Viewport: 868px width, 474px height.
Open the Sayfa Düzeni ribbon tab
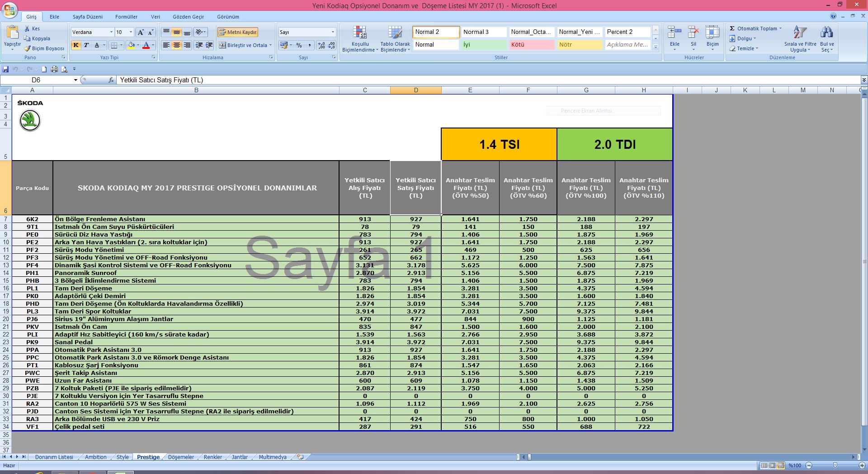[88, 17]
